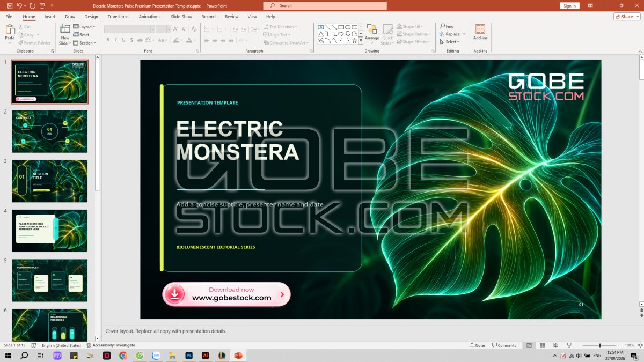Click English (United States) language indicator
The width and height of the screenshot is (644, 362).
[x=61, y=345]
